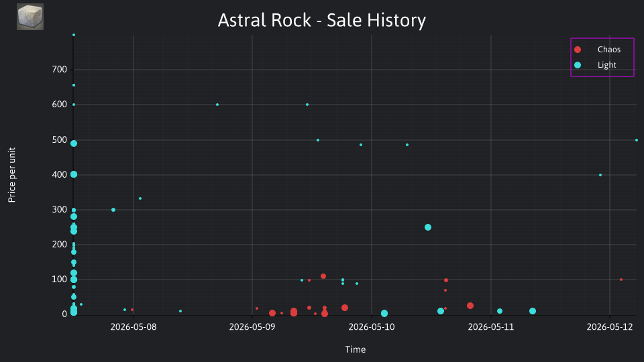The image size is (644, 362).
Task: Click the Price per unit axis title
Action: [x=12, y=175]
